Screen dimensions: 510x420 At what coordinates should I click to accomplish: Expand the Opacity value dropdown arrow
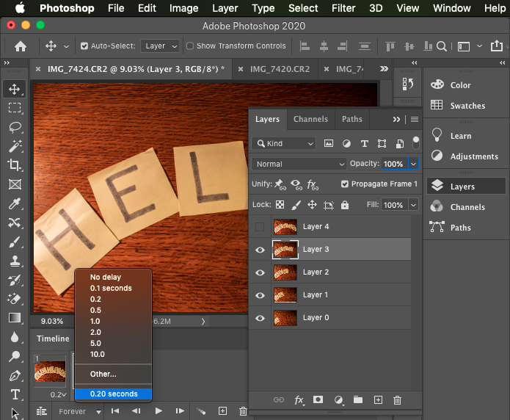[x=414, y=164]
